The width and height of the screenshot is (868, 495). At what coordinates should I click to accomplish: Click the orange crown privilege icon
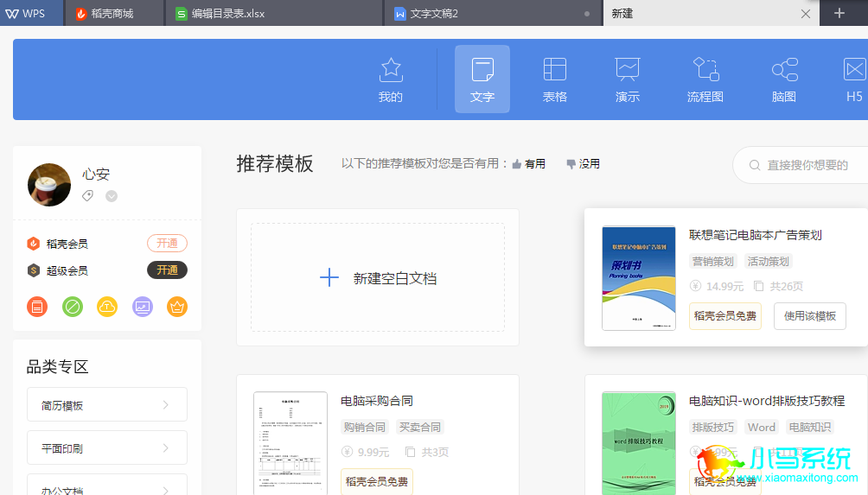point(177,307)
